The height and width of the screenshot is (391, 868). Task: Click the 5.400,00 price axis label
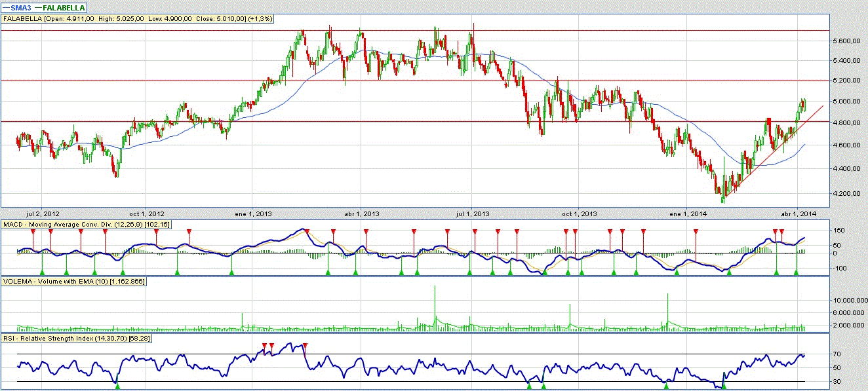845,61
